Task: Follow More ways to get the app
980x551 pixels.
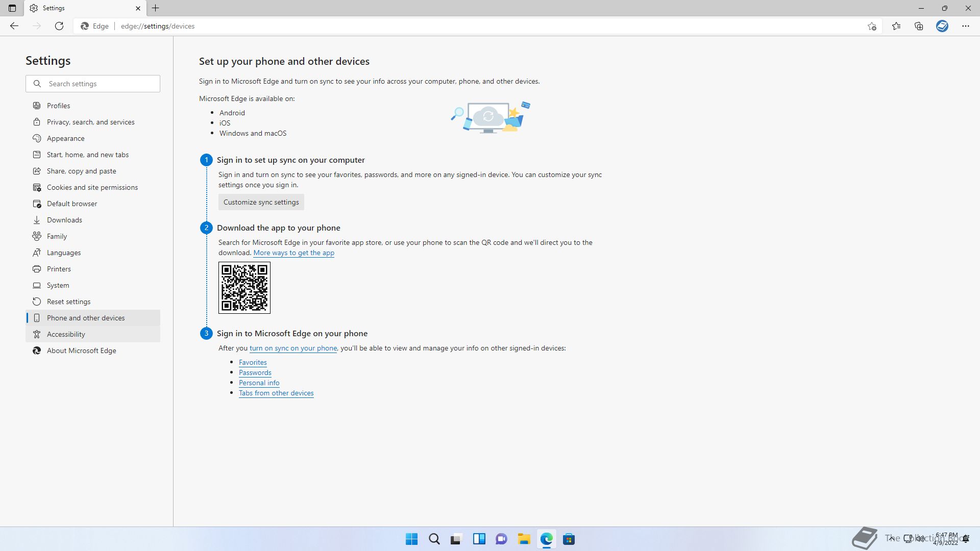Action: (293, 253)
